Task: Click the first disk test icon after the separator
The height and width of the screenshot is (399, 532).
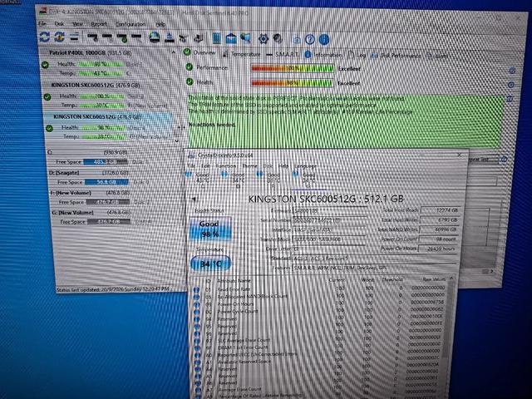Action: tap(92, 37)
